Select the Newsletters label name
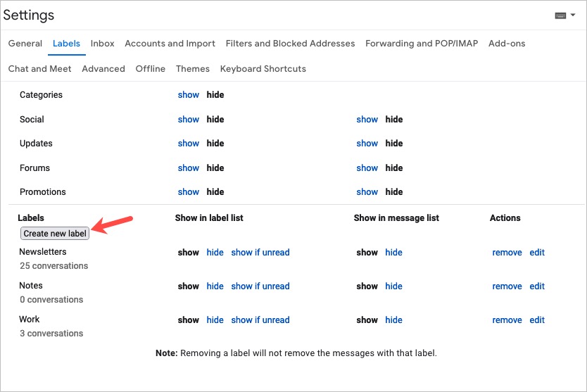Viewport: 587px width, 392px height. pyautogui.click(x=43, y=252)
